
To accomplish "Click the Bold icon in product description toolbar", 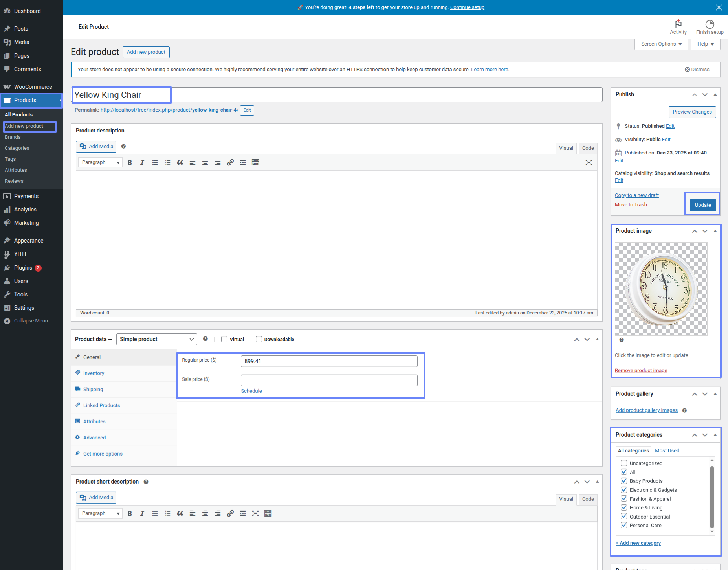I will 130,163.
